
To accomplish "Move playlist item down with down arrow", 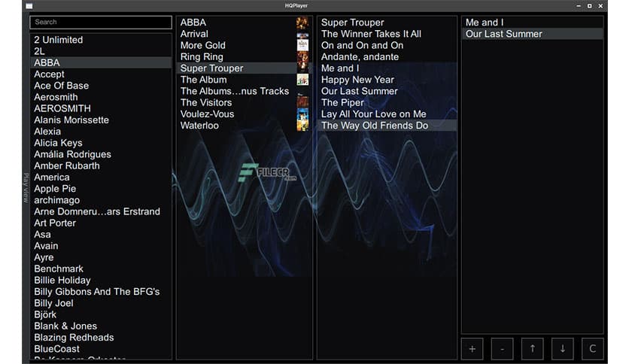I will 562,349.
